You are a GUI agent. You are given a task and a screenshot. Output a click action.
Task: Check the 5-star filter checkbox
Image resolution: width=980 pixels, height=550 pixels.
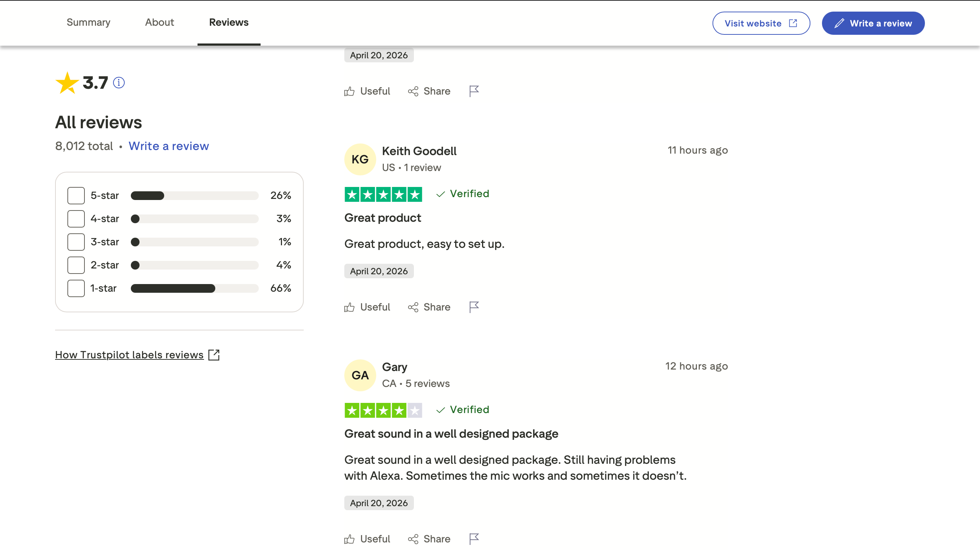click(x=76, y=196)
